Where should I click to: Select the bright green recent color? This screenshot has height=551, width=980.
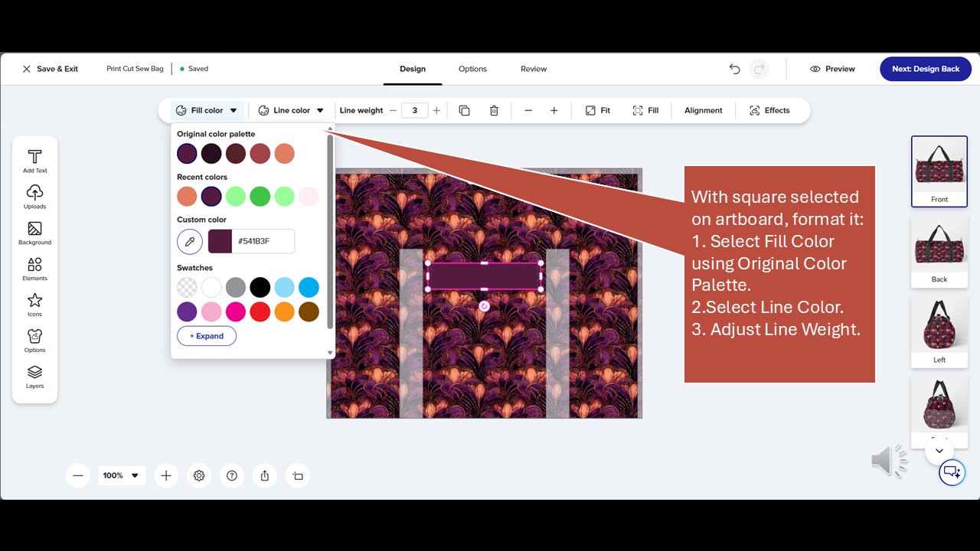260,197
